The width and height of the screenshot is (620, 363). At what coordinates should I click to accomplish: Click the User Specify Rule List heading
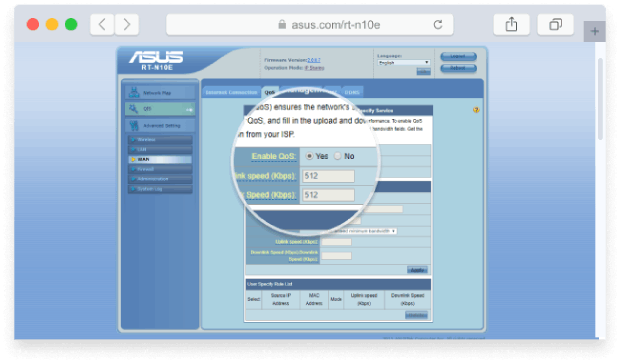coord(270,284)
